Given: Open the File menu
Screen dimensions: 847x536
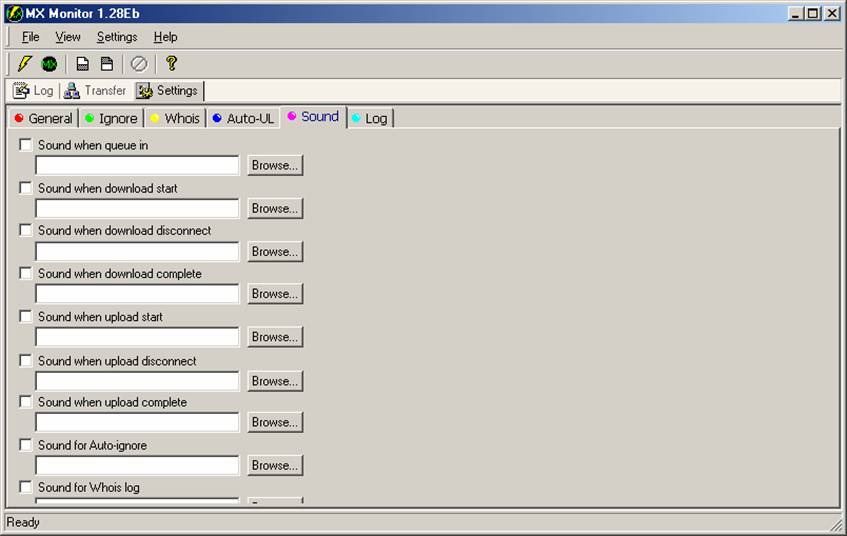Looking at the screenshot, I should pos(31,37).
